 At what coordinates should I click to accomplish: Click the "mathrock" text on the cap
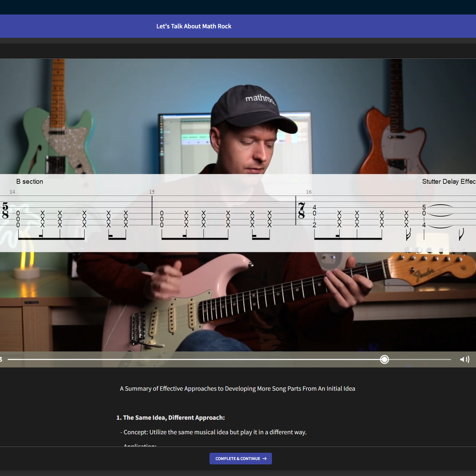coord(260,98)
